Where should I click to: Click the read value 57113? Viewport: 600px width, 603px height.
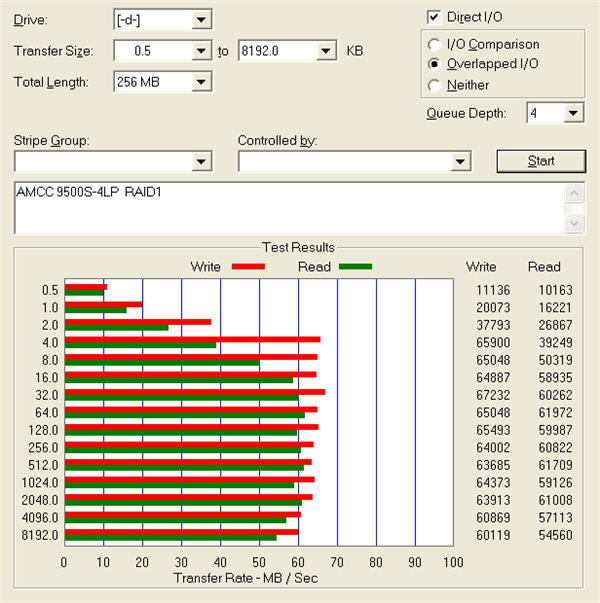tap(555, 518)
